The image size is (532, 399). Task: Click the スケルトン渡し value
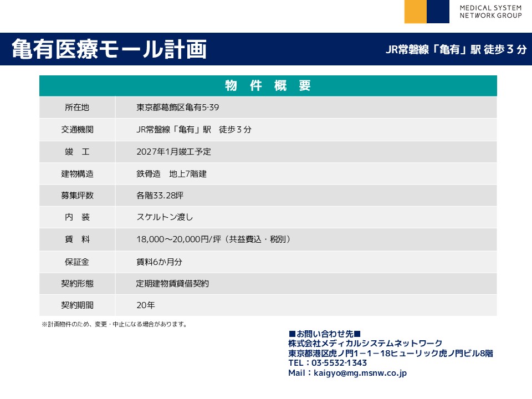[x=165, y=217]
